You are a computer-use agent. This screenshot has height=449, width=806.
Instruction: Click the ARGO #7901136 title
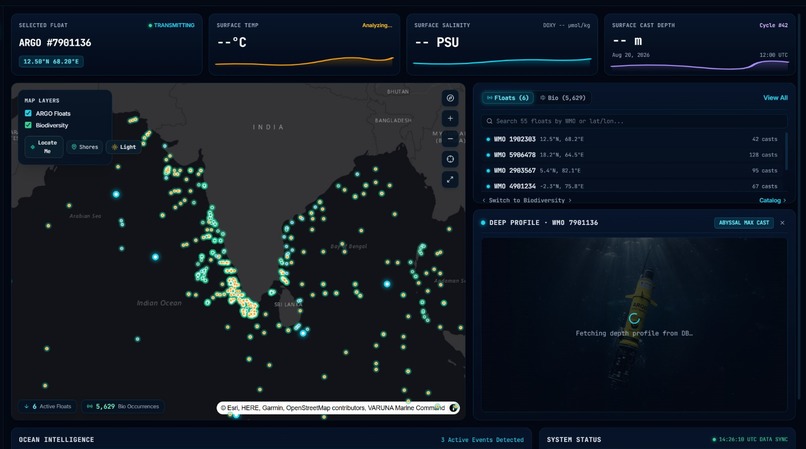[x=55, y=43]
